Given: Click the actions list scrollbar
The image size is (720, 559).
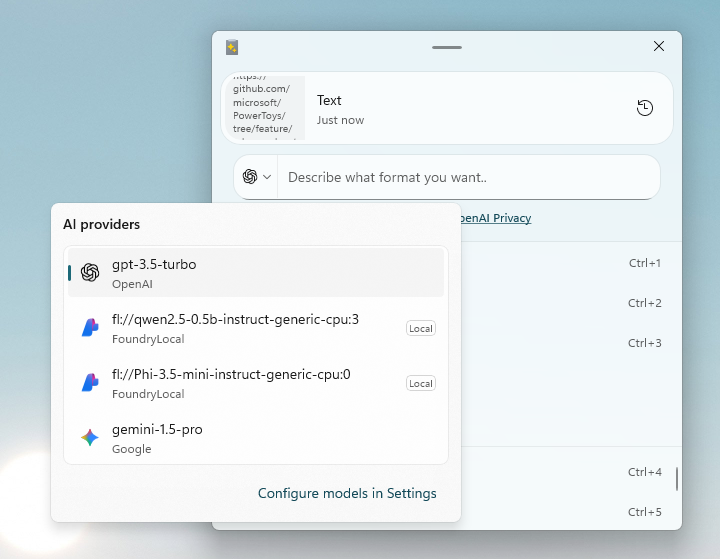Looking at the screenshot, I should [x=677, y=479].
